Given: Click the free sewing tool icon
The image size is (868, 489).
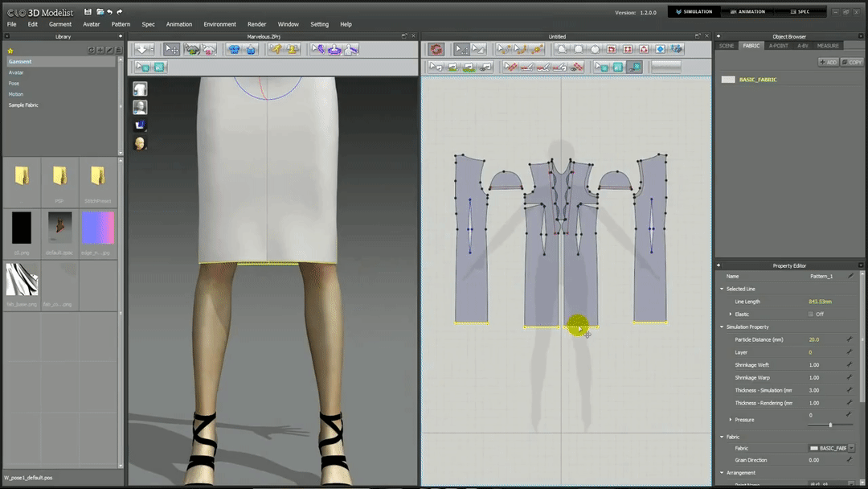Looking at the screenshot, I should [x=543, y=67].
